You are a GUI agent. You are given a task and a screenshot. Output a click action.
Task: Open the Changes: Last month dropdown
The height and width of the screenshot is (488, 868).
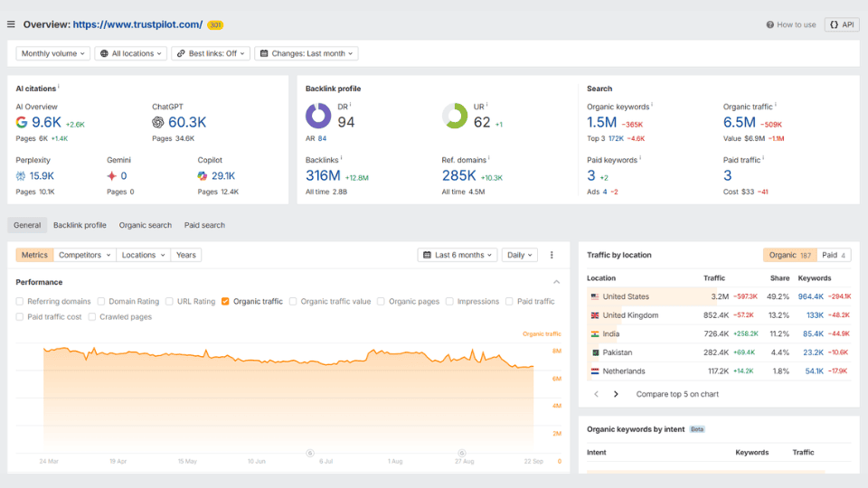307,53
